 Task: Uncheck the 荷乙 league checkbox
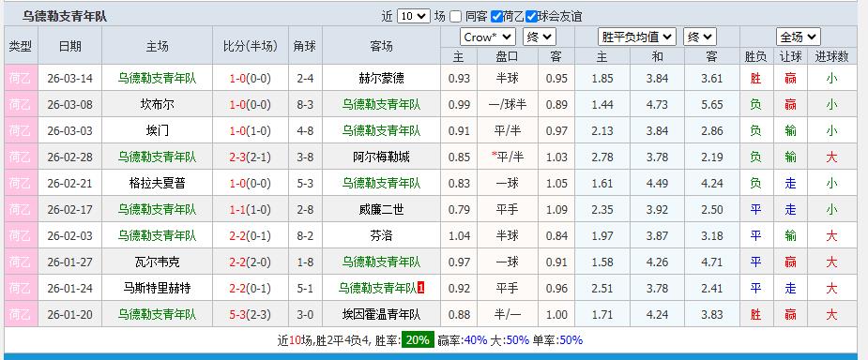pyautogui.click(x=496, y=17)
